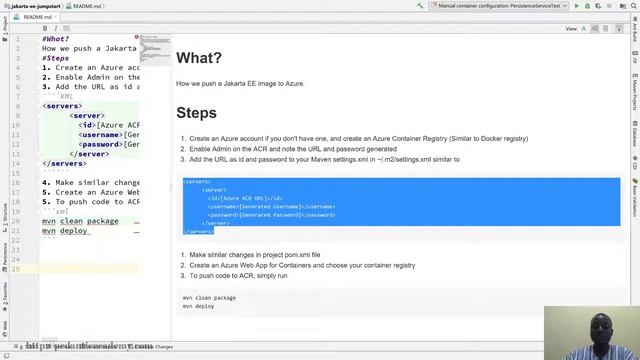Click line number 25 in gutter
This screenshot has height=360, width=640.
[16, 269]
